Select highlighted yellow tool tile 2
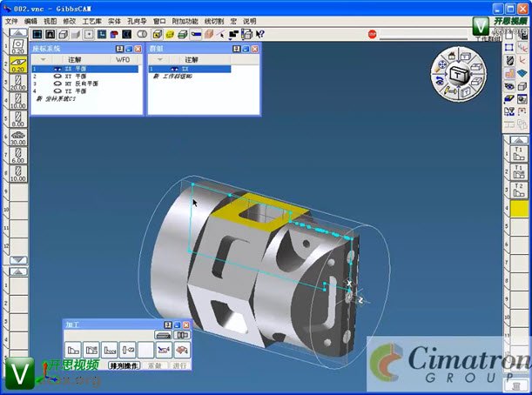 18,64
